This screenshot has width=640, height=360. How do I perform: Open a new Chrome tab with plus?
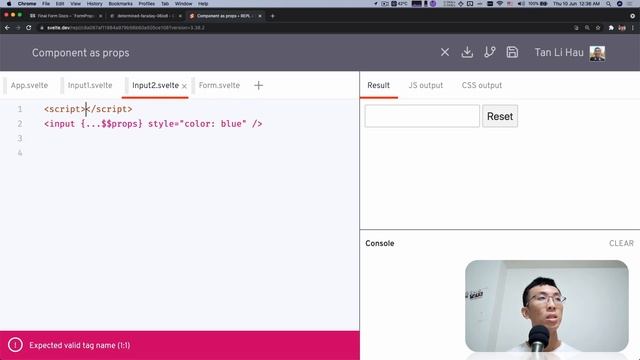click(x=273, y=16)
